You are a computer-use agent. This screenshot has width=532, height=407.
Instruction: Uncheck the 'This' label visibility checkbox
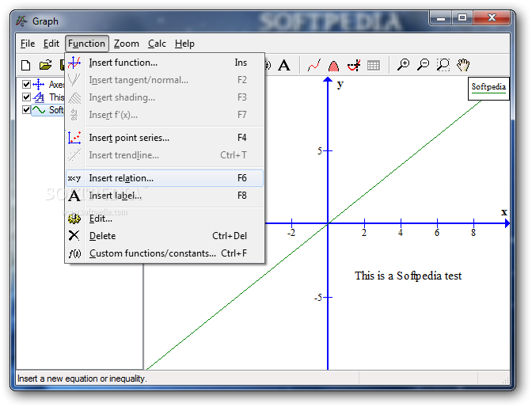point(26,97)
